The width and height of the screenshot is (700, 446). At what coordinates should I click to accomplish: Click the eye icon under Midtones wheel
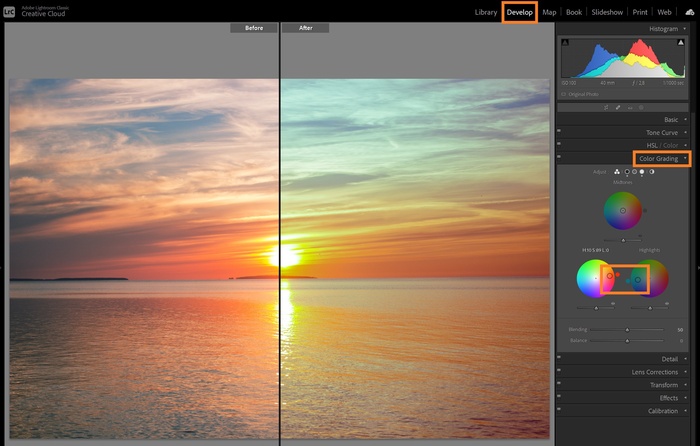pos(640,236)
